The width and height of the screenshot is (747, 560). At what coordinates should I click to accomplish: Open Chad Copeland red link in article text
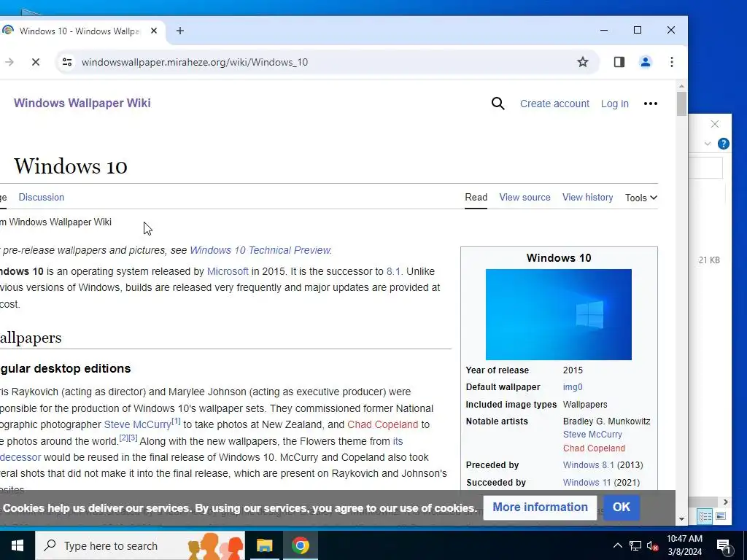pos(382,425)
